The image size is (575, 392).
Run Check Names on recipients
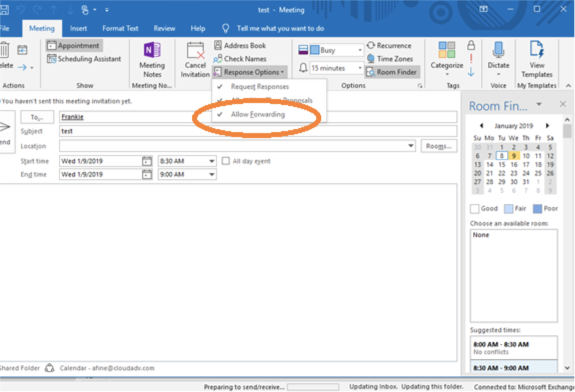(240, 58)
